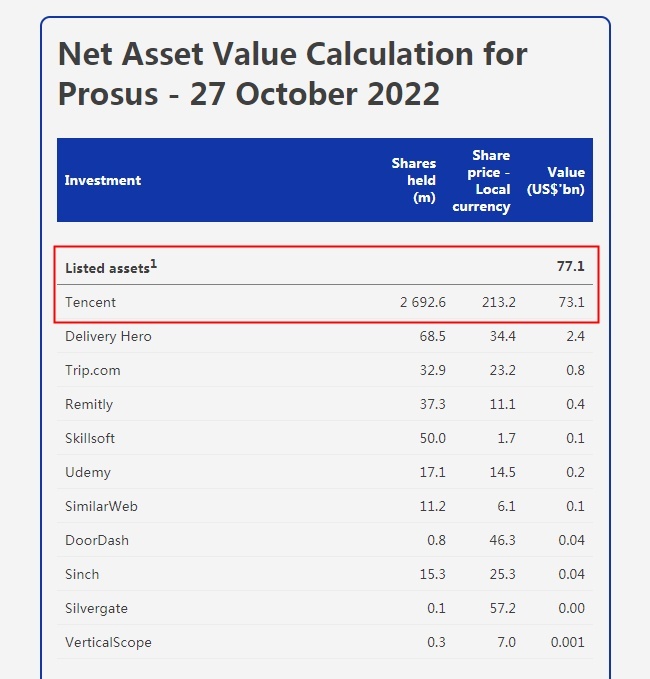Screen dimensions: 650x679
Task: Click the Listed assets total 77.1
Action: (x=570, y=265)
